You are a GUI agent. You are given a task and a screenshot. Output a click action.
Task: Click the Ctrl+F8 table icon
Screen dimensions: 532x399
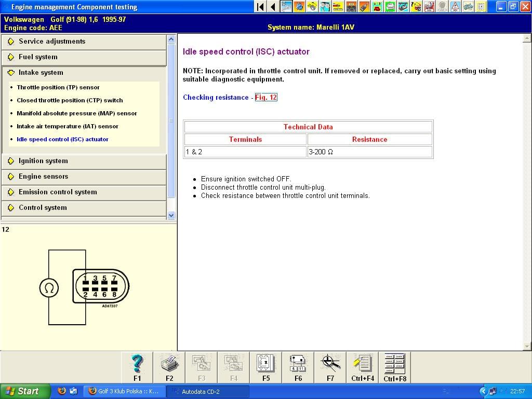[395, 364]
